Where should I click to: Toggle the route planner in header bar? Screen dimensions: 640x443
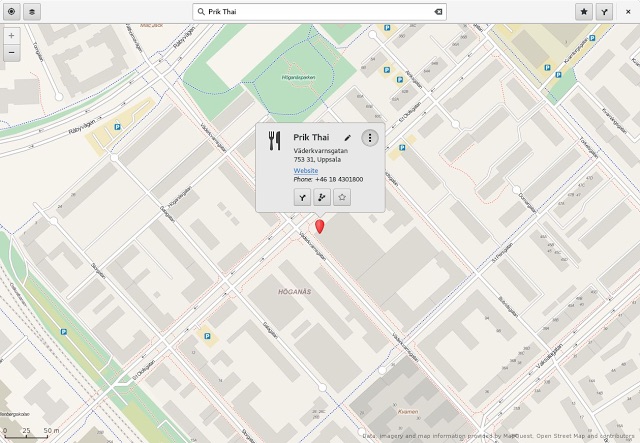click(x=604, y=11)
